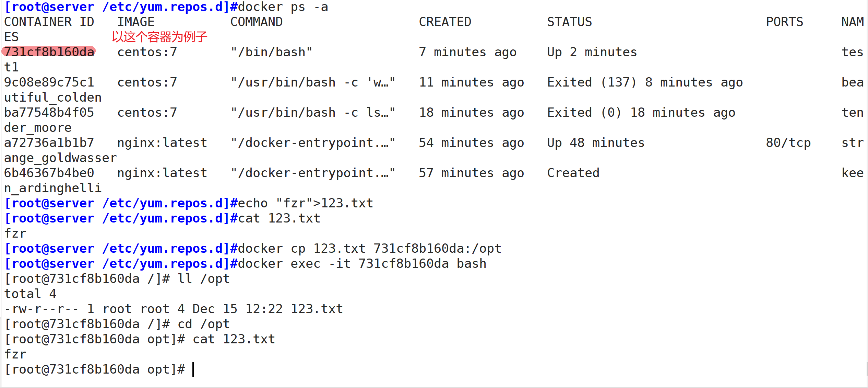
Task: Click container ID a72736a1b1b7
Action: coord(49,143)
